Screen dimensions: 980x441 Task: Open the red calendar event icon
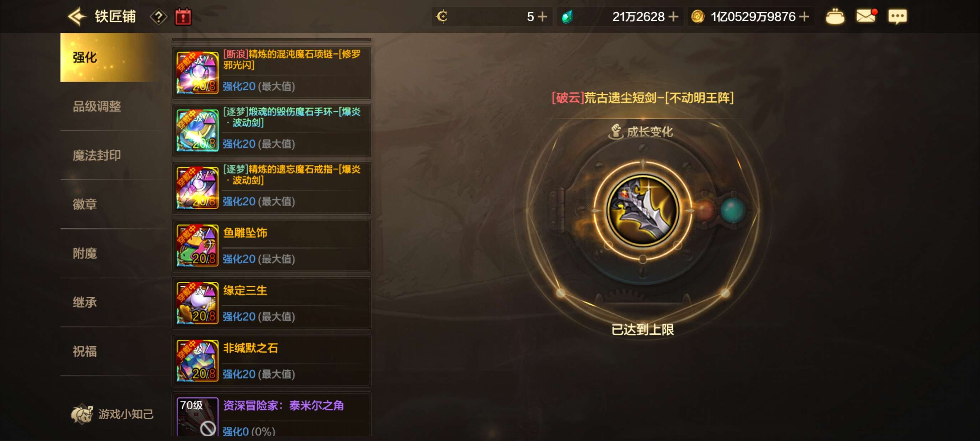[183, 17]
